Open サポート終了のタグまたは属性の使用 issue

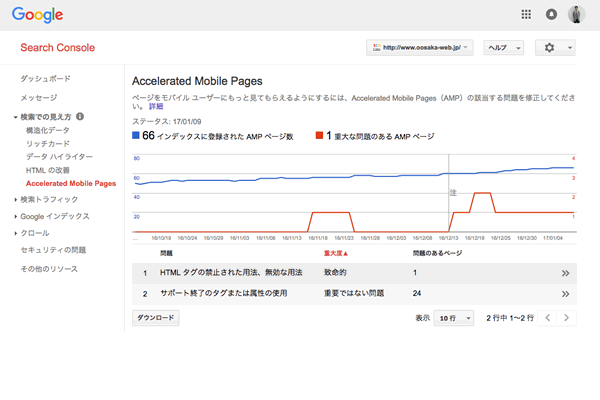pos(223,293)
